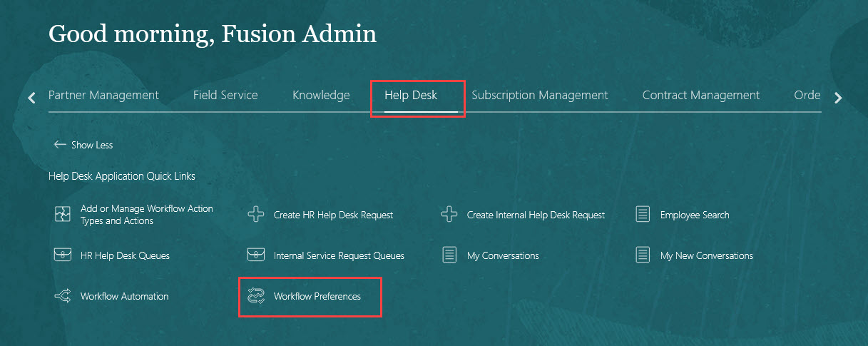Click the Create Internal Help Desk Request plus icon
Image resolution: width=868 pixels, height=346 pixels.
pos(449,215)
